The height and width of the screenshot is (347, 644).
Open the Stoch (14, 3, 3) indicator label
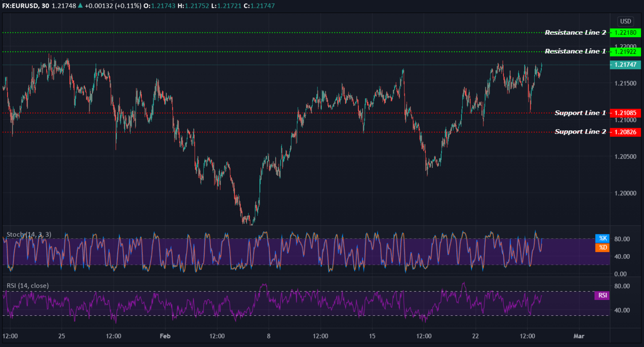tap(29, 234)
